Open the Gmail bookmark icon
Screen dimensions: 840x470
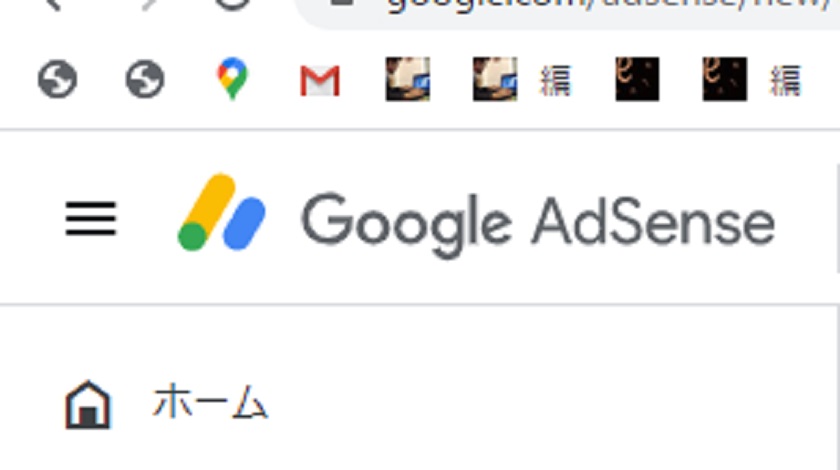(x=320, y=81)
